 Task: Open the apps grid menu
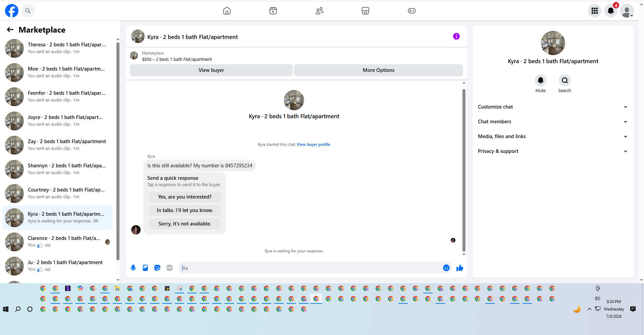(x=595, y=11)
